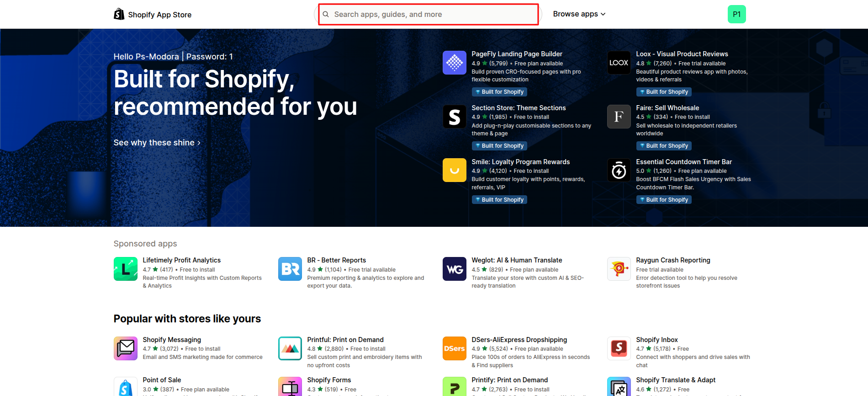Open BR - Better Reports title

(x=336, y=260)
